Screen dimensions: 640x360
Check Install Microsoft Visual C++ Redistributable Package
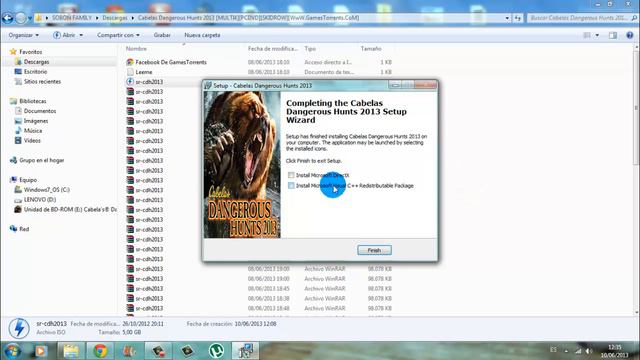click(x=291, y=186)
